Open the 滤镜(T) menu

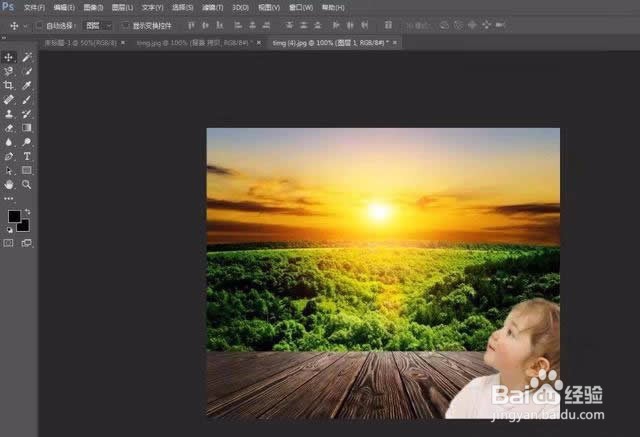pos(213,8)
